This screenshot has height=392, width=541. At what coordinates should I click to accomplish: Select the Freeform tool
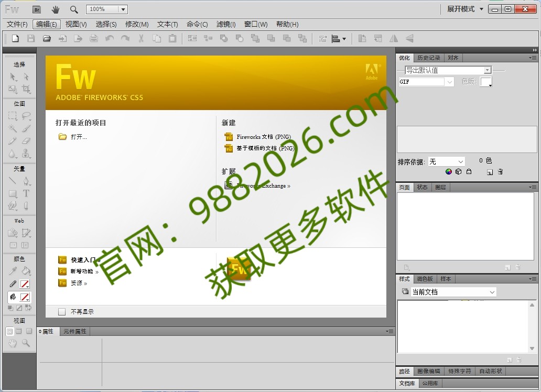click(13, 206)
